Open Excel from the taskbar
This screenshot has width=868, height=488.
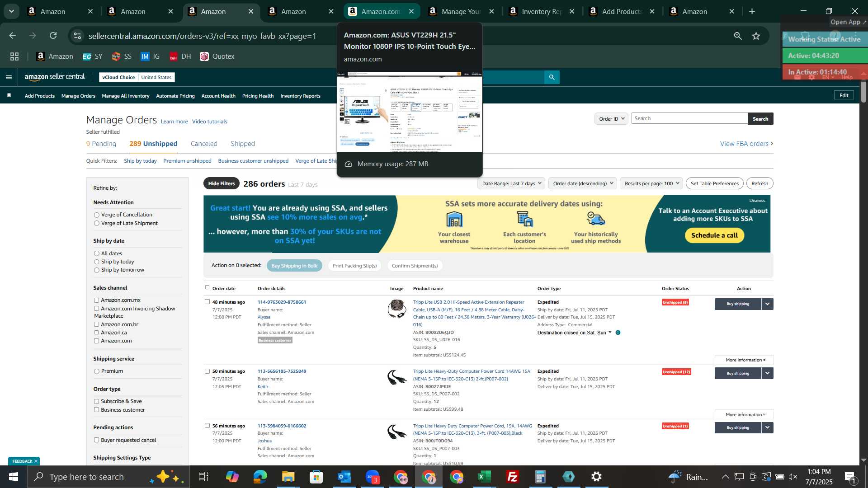point(484,477)
